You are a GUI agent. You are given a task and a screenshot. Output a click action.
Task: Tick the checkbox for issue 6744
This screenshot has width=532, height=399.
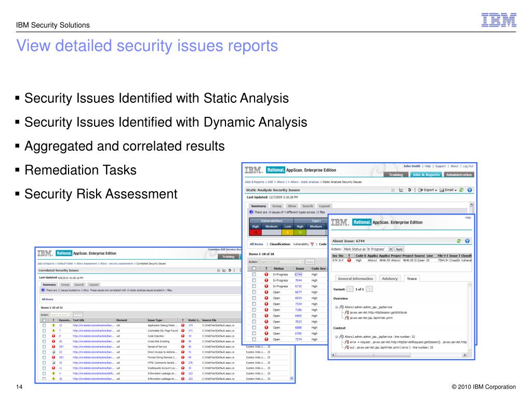pos(254,274)
